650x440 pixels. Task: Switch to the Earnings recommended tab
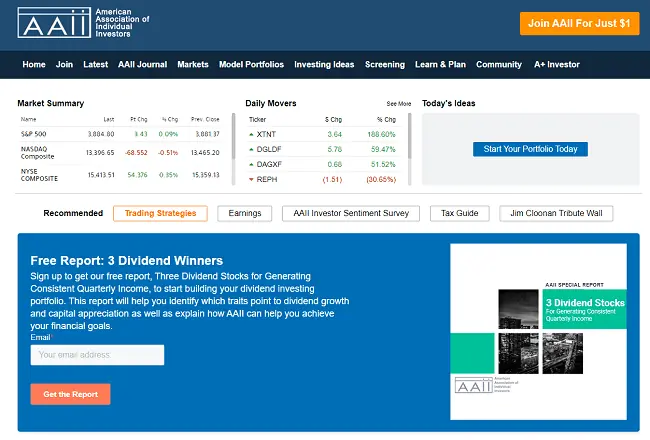(245, 213)
